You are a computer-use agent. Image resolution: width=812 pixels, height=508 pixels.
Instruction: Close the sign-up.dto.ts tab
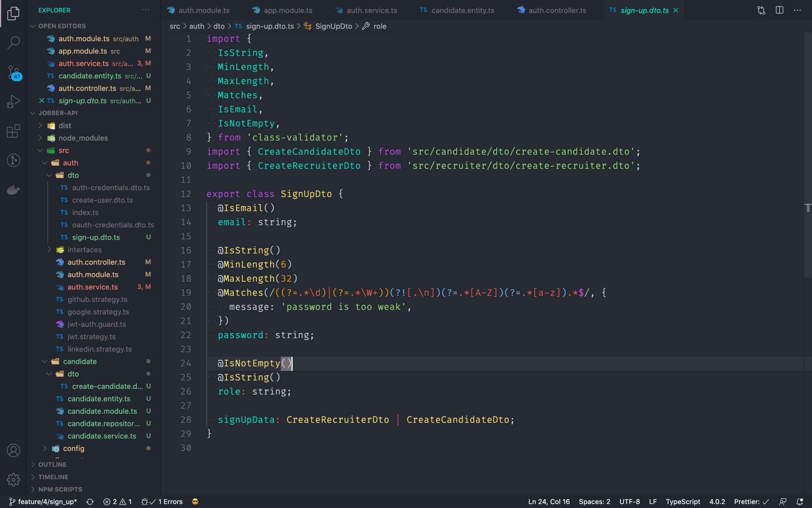(676, 10)
